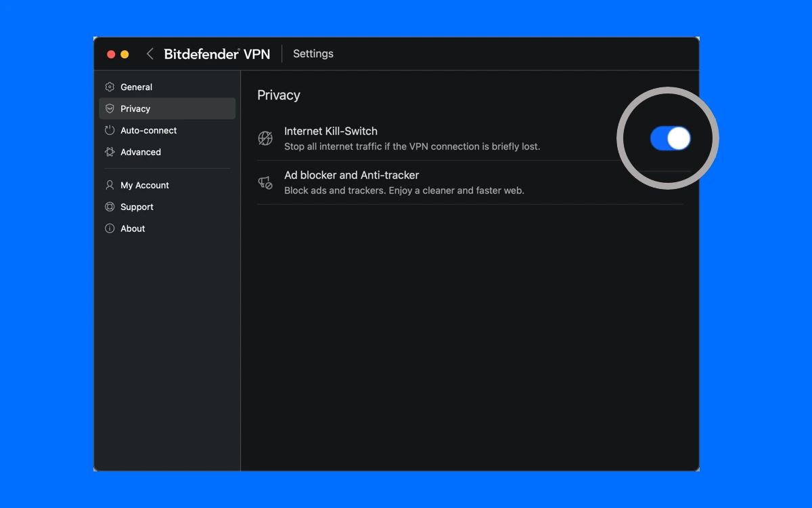Close the window with the red button
Image resolution: width=812 pixels, height=508 pixels.
click(111, 54)
